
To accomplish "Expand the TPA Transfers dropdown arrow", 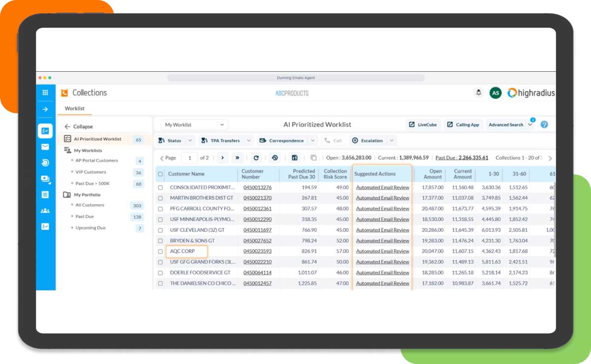I will pyautogui.click(x=249, y=140).
